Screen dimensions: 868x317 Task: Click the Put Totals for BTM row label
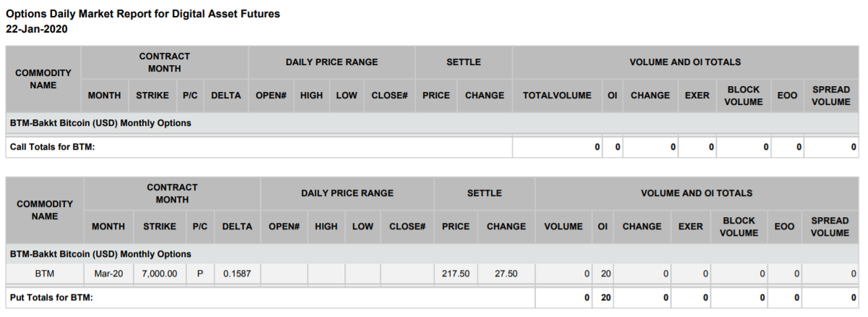[51, 297]
